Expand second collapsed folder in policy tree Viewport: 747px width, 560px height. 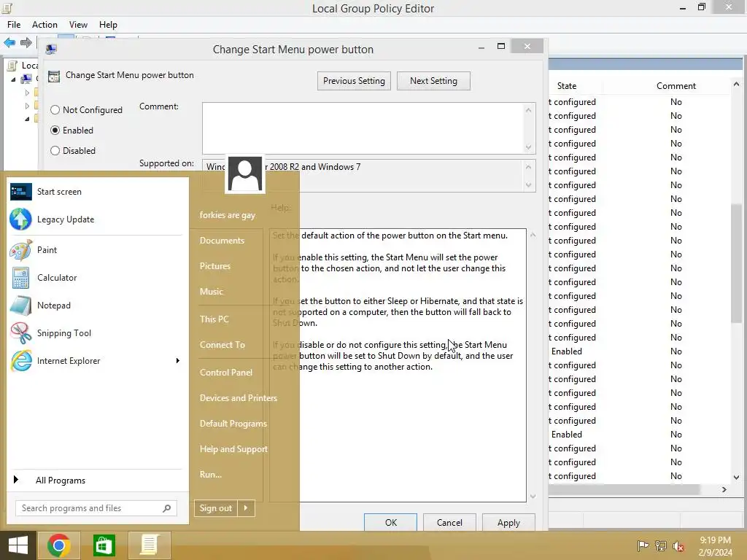pos(27,106)
